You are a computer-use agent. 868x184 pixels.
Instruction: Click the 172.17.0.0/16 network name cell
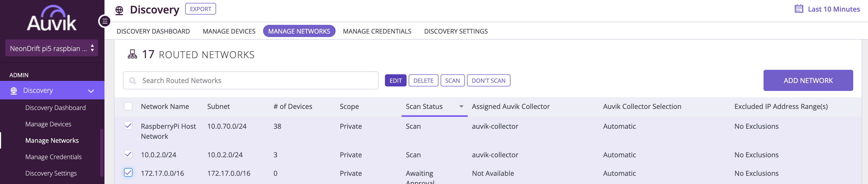[163, 173]
